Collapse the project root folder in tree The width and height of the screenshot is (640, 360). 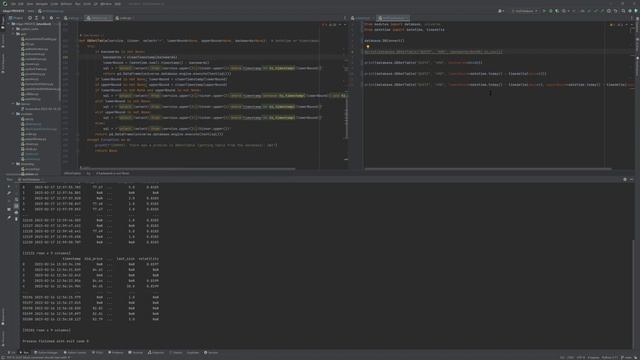(x=9, y=24)
